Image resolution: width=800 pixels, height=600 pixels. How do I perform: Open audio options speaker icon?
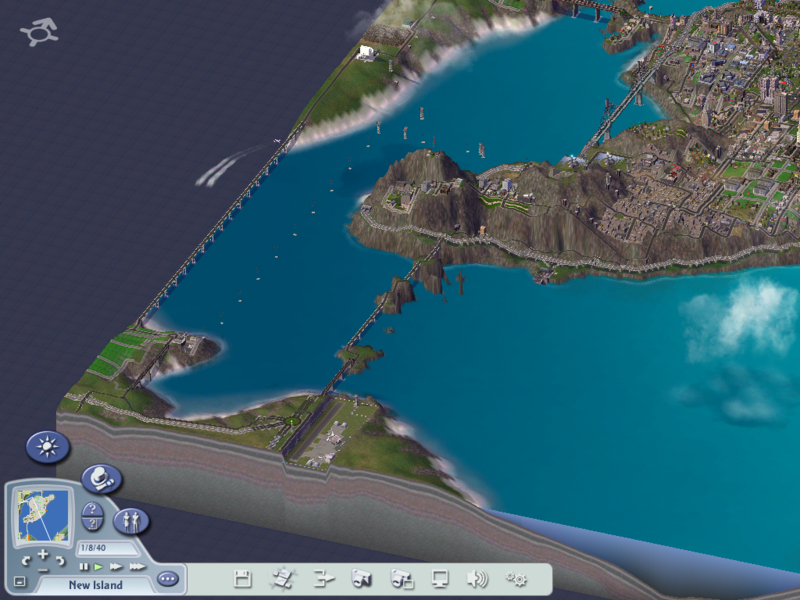(478, 578)
